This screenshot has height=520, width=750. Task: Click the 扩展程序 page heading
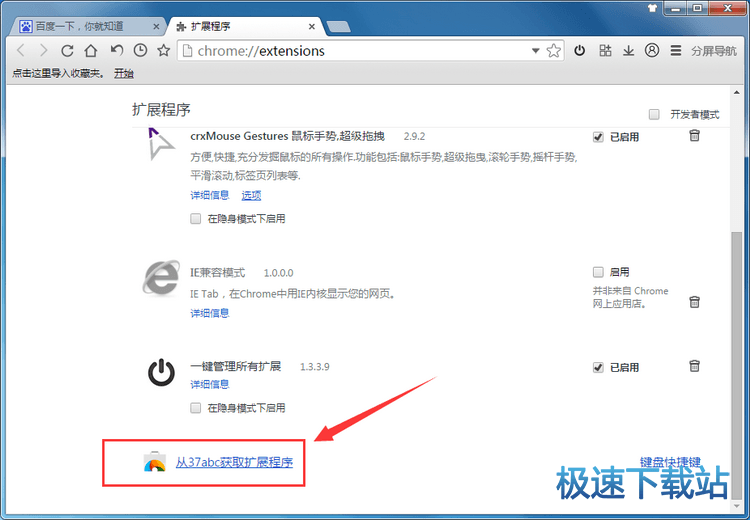pyautogui.click(x=161, y=110)
